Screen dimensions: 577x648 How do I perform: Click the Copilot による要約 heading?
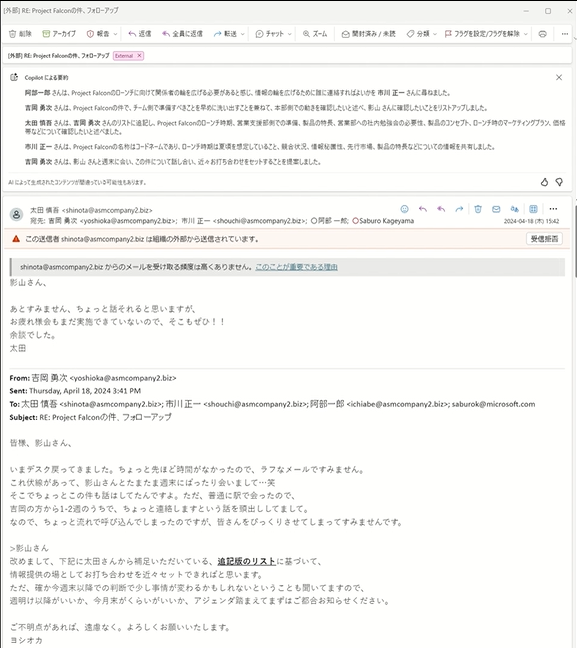(x=46, y=78)
